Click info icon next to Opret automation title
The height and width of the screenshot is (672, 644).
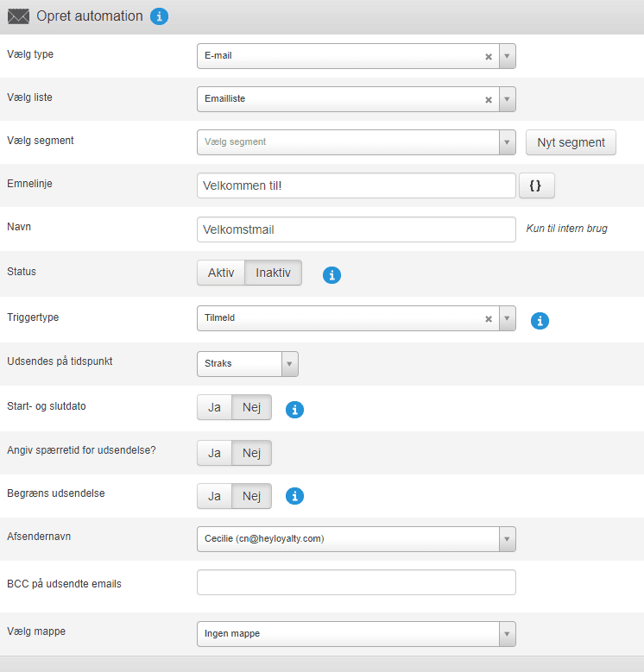[159, 16]
